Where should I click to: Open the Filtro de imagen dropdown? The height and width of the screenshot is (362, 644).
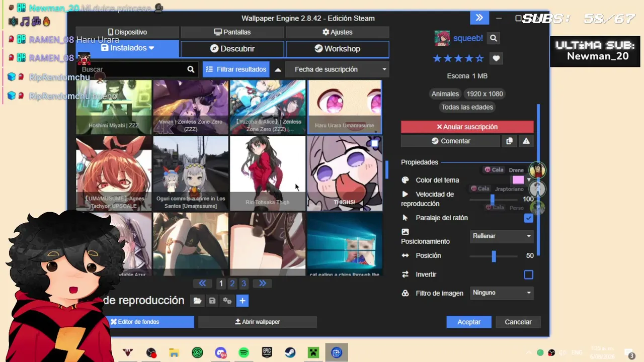[x=502, y=293]
